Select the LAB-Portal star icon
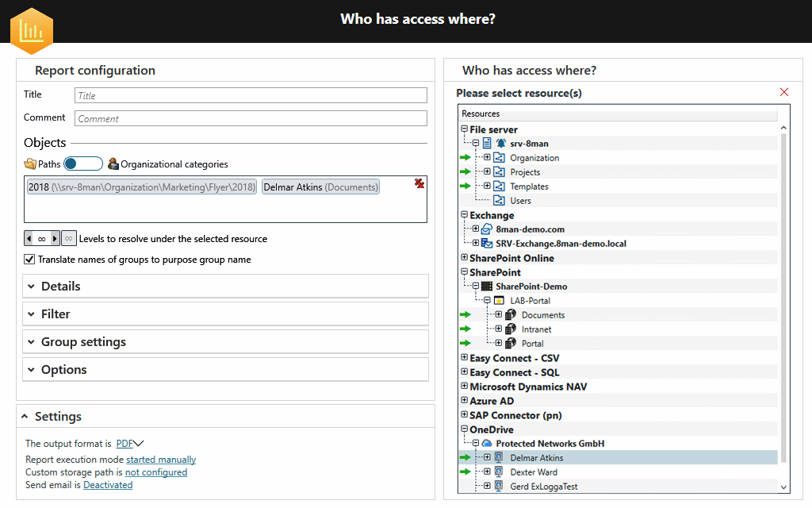The height and width of the screenshot is (508, 812). [501, 300]
